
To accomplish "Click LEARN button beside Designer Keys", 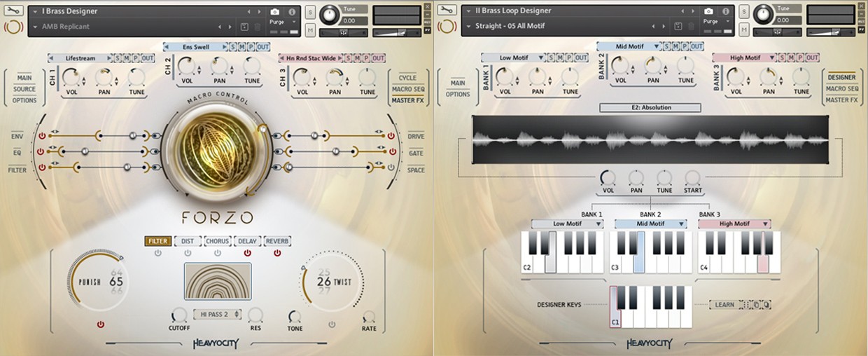I will click(724, 305).
